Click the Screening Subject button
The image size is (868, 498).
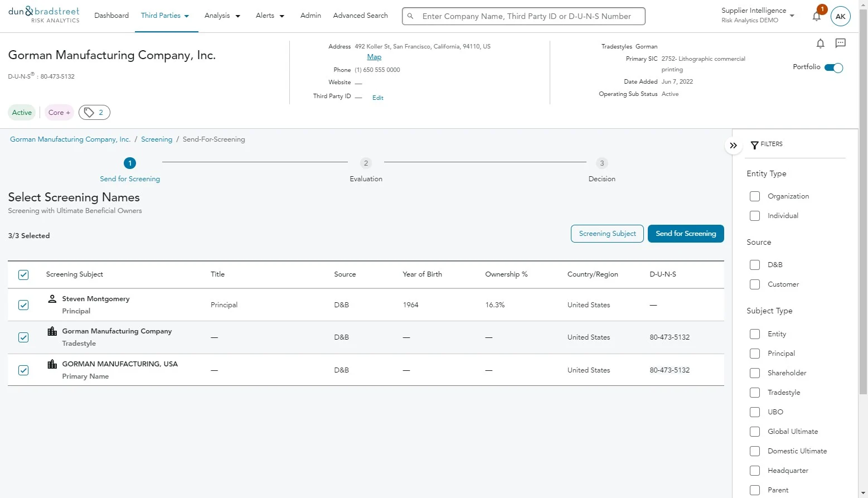(607, 234)
